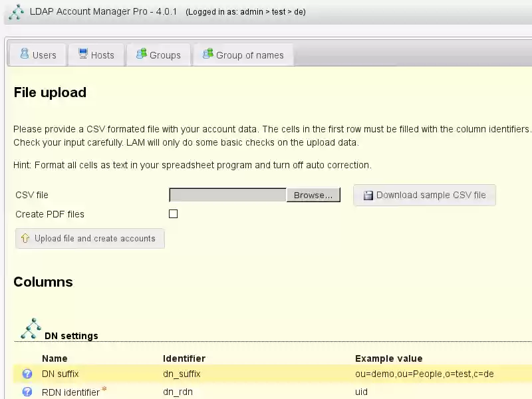
Task: Enable the Create PDF files checkbox
Action: click(173, 213)
